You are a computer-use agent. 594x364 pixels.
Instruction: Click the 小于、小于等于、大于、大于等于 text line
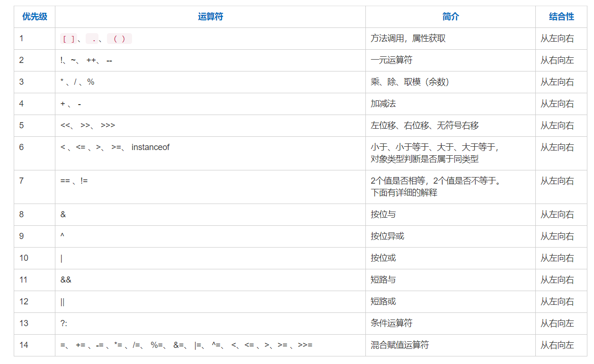(x=434, y=148)
